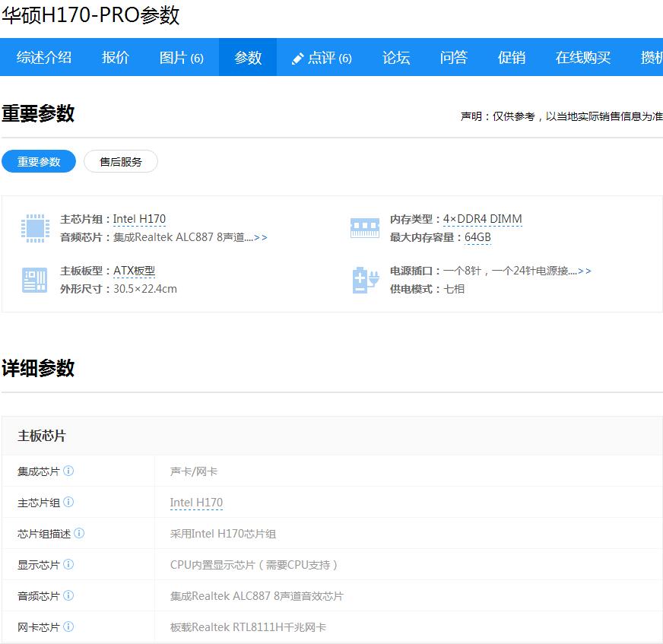Image resolution: width=663 pixels, height=644 pixels.
Task: Open the 促销 tab
Action: pyautogui.click(x=511, y=58)
